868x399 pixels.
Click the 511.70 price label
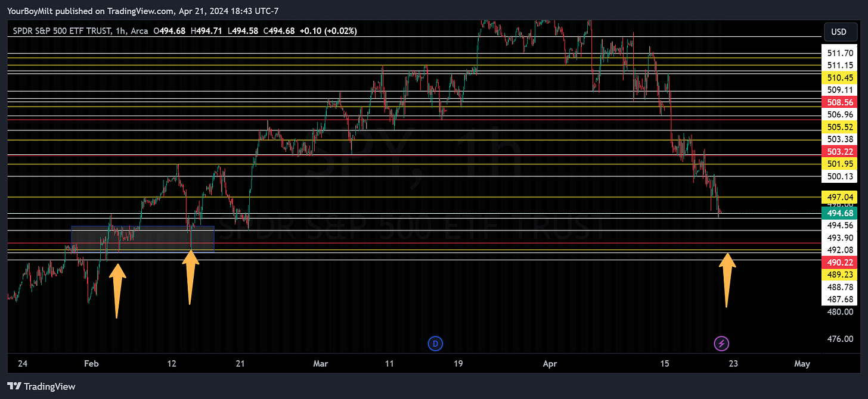(x=841, y=52)
